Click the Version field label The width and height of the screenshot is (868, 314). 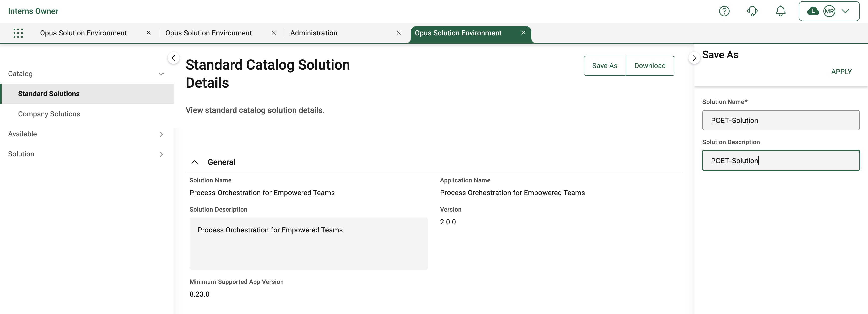click(x=451, y=210)
